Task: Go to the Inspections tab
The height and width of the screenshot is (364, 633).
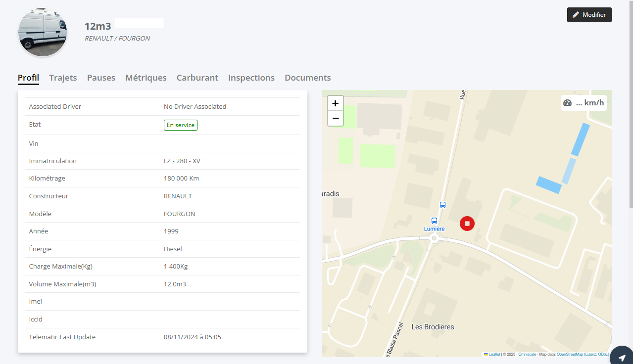Action: (251, 78)
